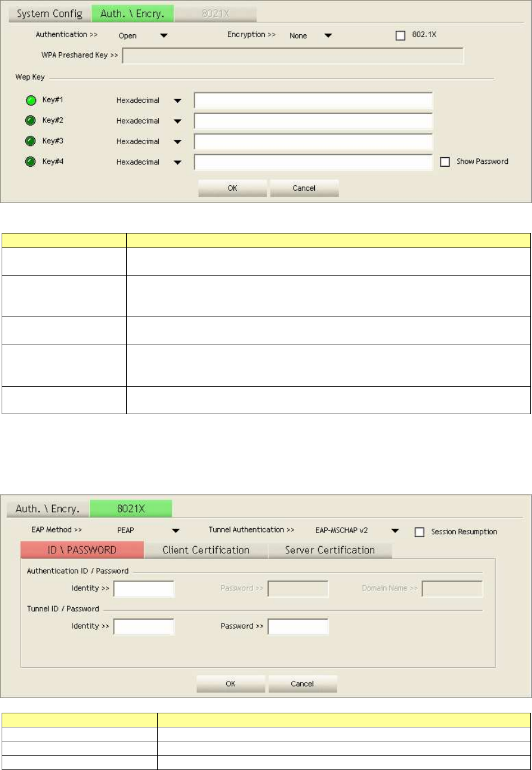Open the ID \ PASSWORD tab
The width and height of the screenshot is (532, 770).
[x=82, y=550]
